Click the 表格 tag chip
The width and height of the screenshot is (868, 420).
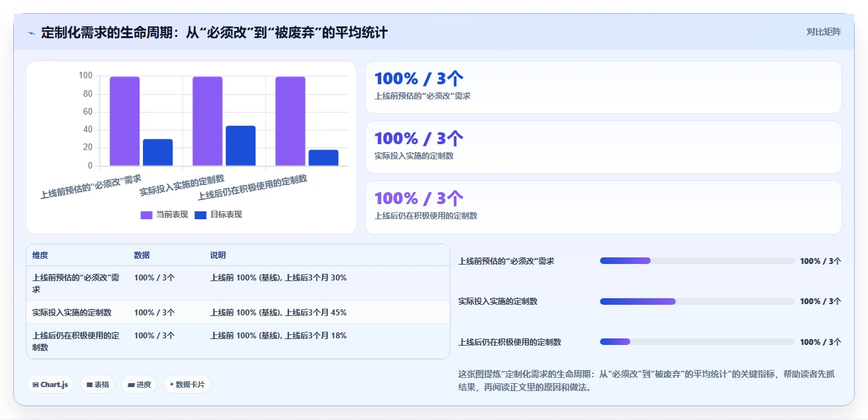tap(97, 384)
